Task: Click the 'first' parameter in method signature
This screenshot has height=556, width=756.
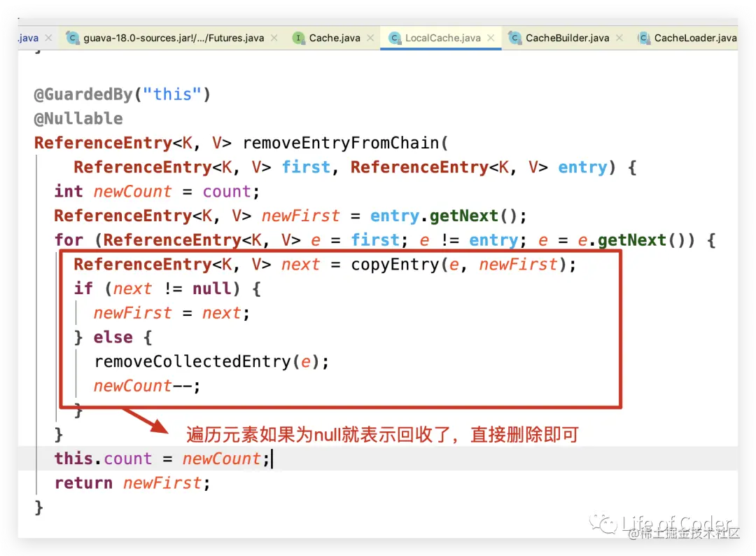Action: coord(306,167)
